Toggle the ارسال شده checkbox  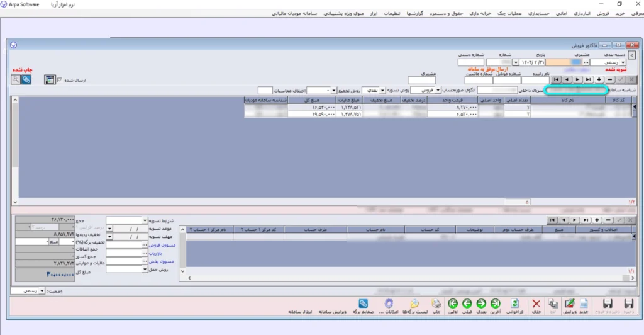point(60,81)
